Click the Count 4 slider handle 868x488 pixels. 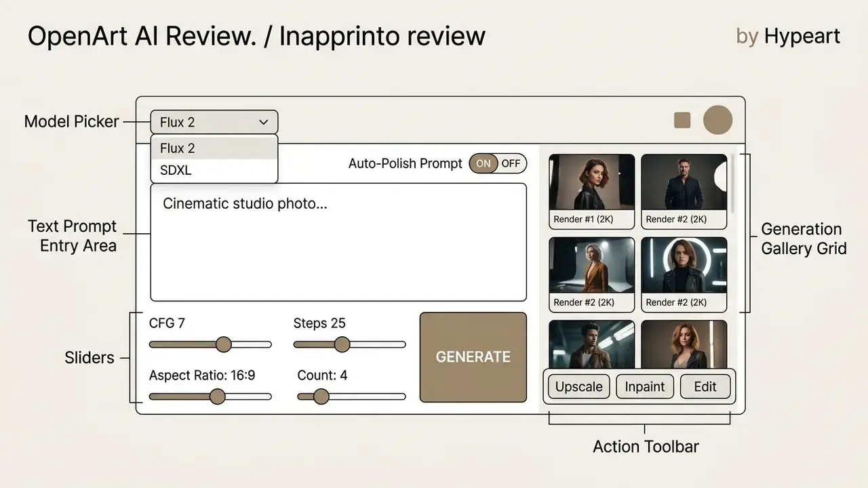pyautogui.click(x=321, y=396)
